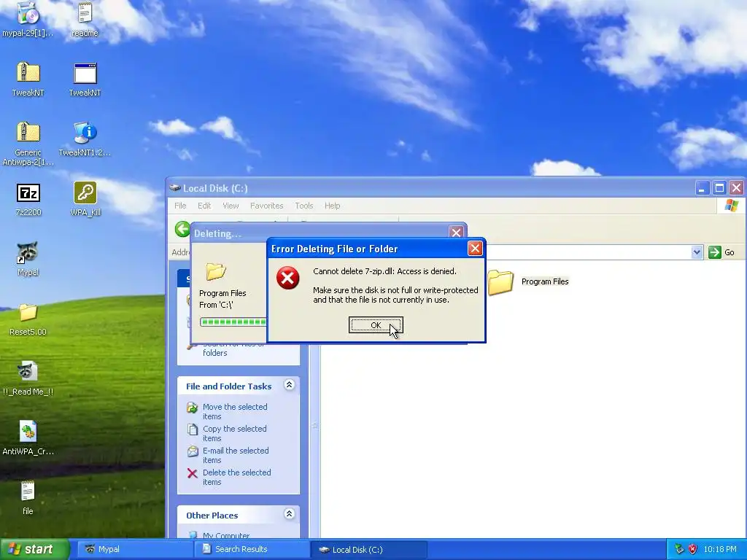Select the Program Files folder in Explorer

point(528,282)
